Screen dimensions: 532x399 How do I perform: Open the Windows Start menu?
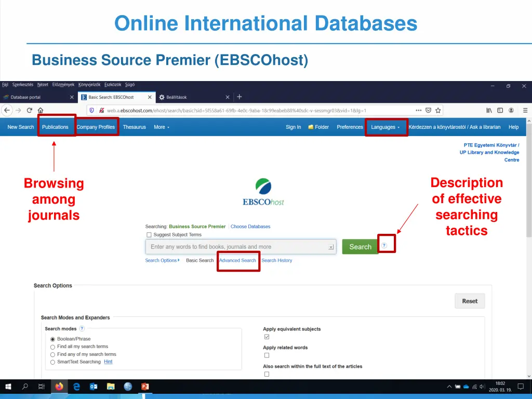click(8, 387)
